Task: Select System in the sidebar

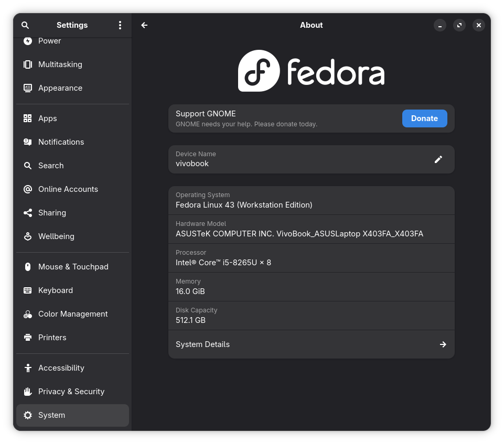Action: coord(73,415)
